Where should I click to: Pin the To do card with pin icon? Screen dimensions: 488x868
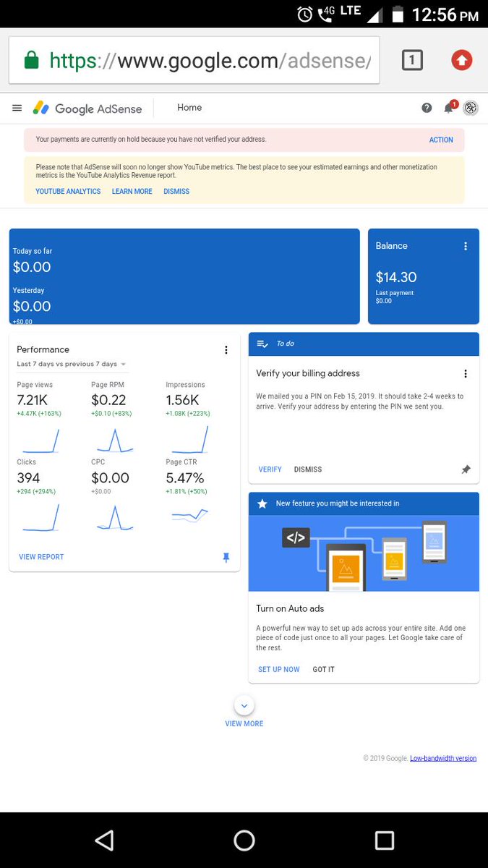point(466,469)
